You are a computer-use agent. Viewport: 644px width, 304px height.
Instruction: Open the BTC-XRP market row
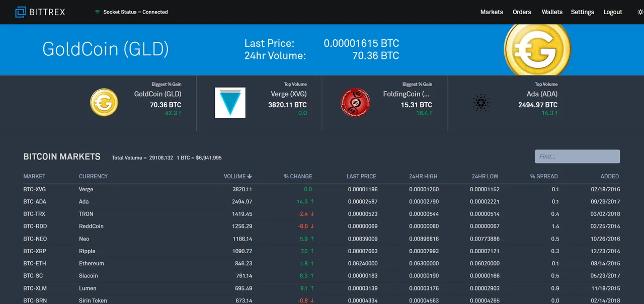click(322, 251)
